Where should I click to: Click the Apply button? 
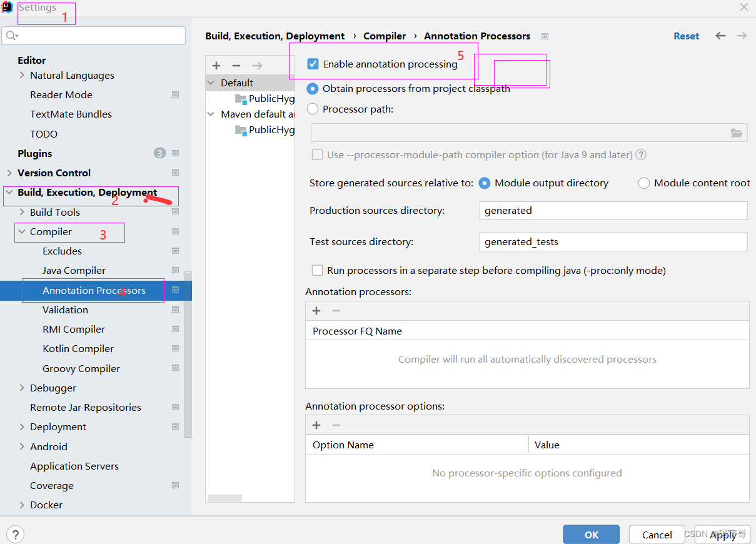pyautogui.click(x=722, y=535)
